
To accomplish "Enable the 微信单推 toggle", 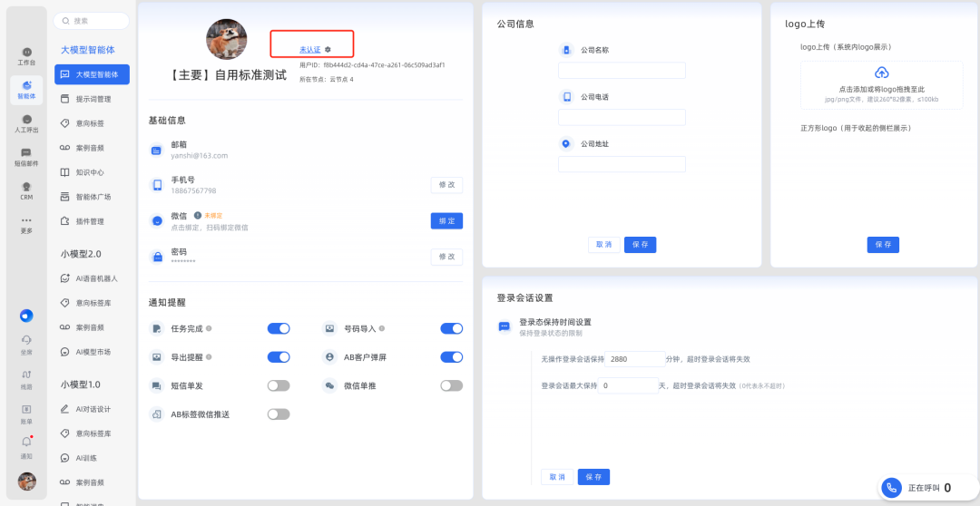I will tap(451, 385).
